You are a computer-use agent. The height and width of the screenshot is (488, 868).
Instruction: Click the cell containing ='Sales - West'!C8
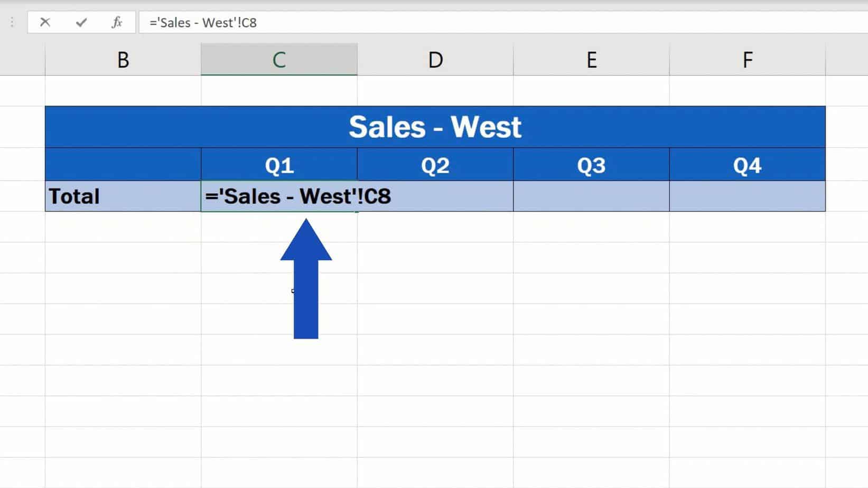click(279, 196)
